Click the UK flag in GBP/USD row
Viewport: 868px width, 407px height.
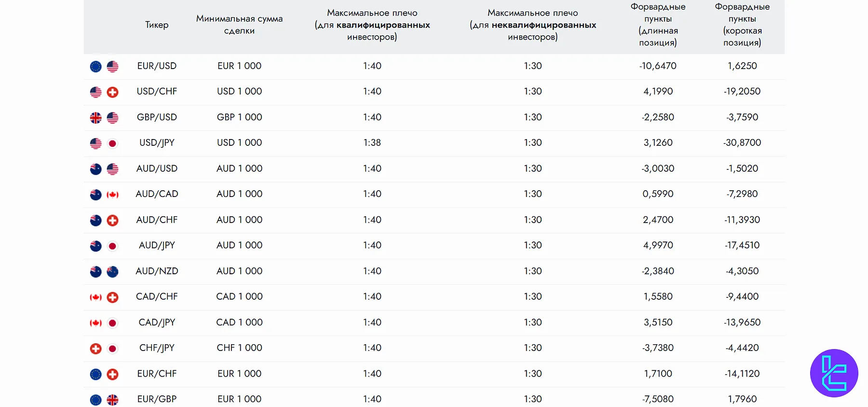[96, 118]
